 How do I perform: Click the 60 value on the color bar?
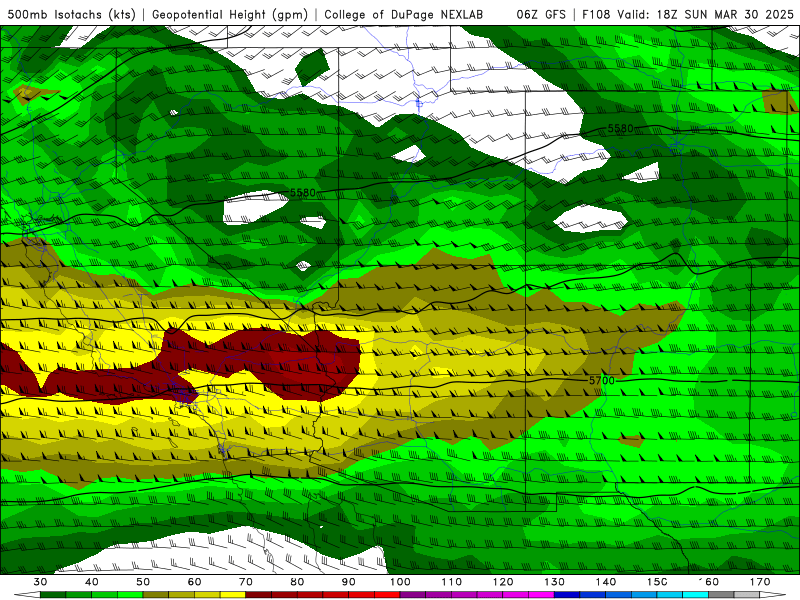click(194, 582)
